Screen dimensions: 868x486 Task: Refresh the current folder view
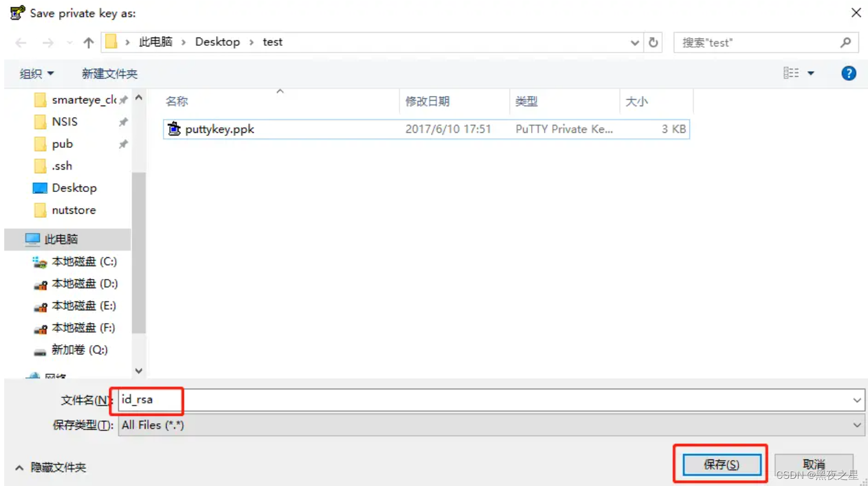coord(653,43)
